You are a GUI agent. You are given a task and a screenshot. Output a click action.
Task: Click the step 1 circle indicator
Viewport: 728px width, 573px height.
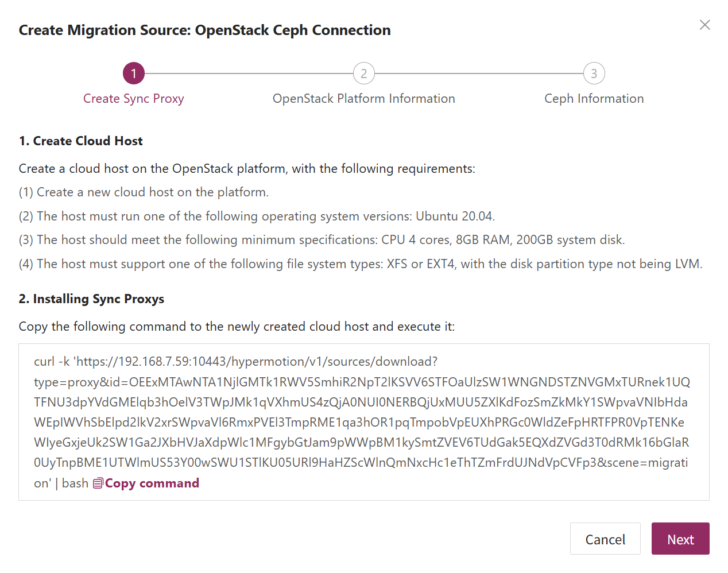[x=134, y=73]
